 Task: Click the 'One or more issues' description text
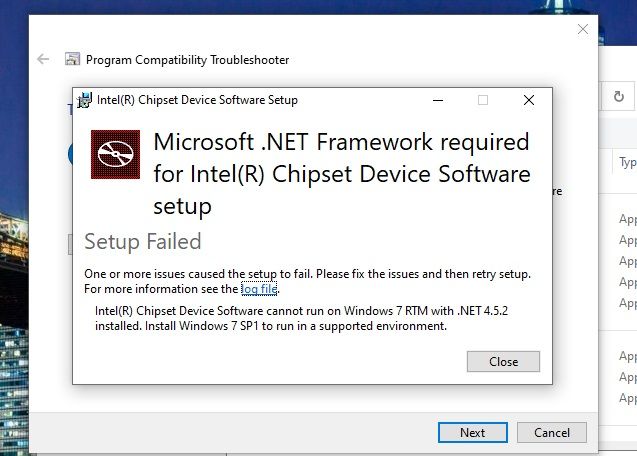click(307, 273)
